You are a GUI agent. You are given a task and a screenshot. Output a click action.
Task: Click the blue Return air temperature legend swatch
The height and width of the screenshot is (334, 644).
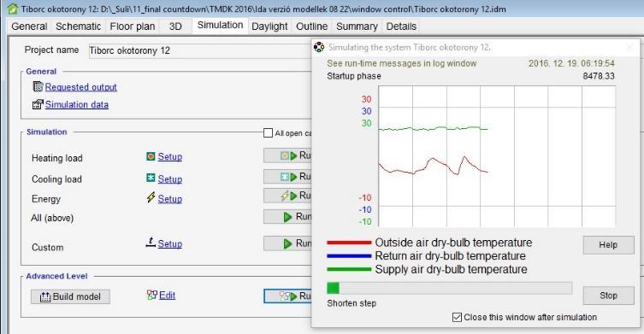[x=349, y=256]
